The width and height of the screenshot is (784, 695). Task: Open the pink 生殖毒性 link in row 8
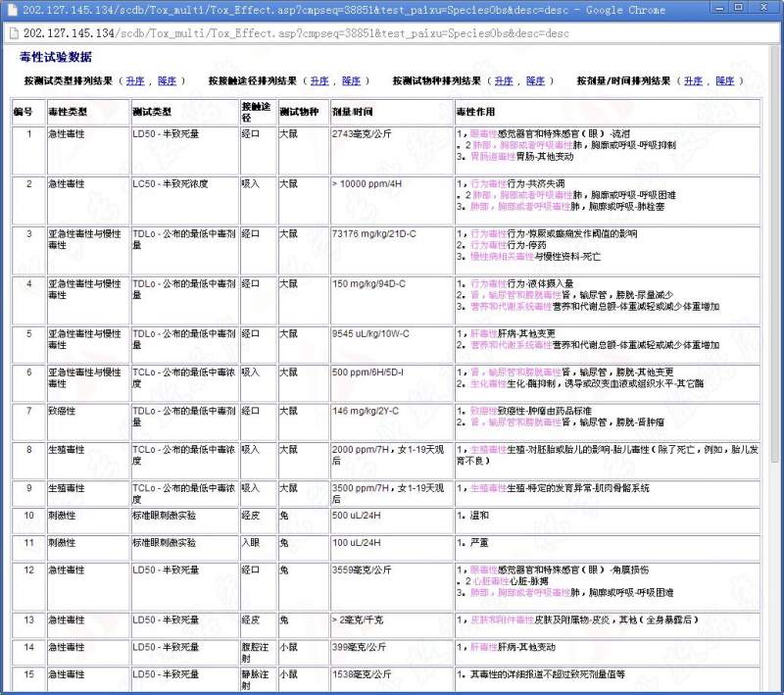click(489, 450)
